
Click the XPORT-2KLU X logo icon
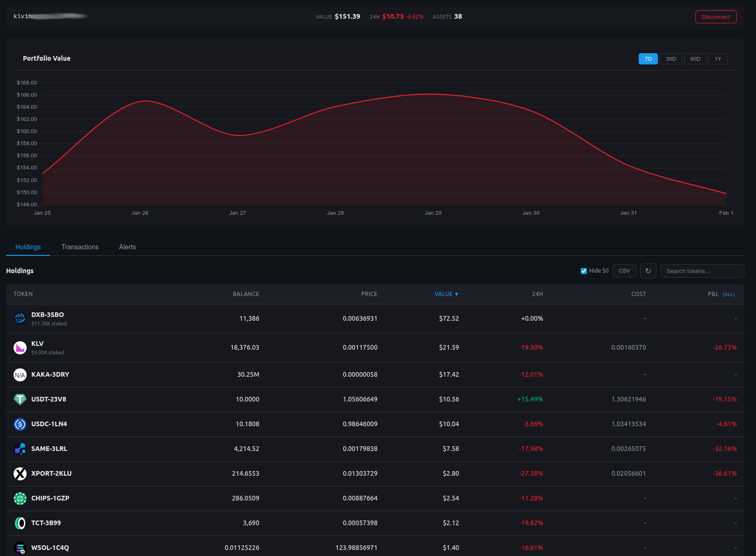[x=20, y=473]
